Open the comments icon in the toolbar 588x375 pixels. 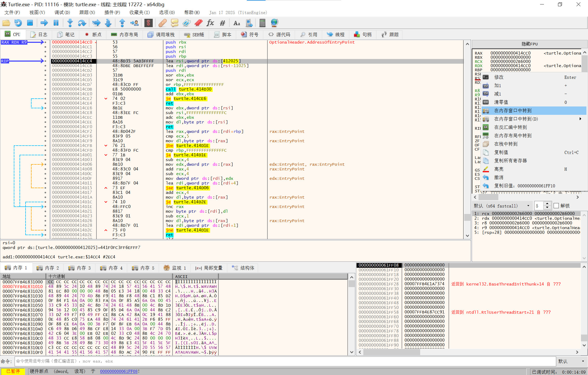coord(174,23)
